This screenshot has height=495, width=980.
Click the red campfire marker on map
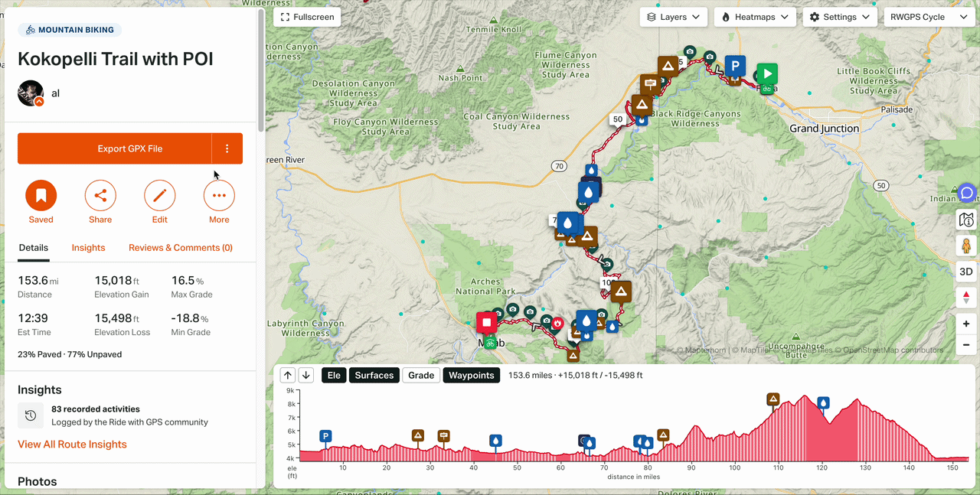pyautogui.click(x=557, y=323)
